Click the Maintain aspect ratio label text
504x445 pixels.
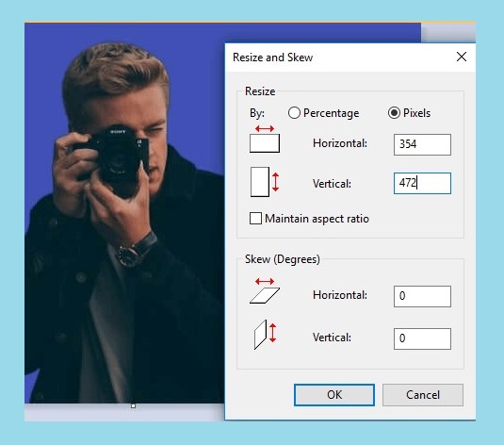point(317,219)
